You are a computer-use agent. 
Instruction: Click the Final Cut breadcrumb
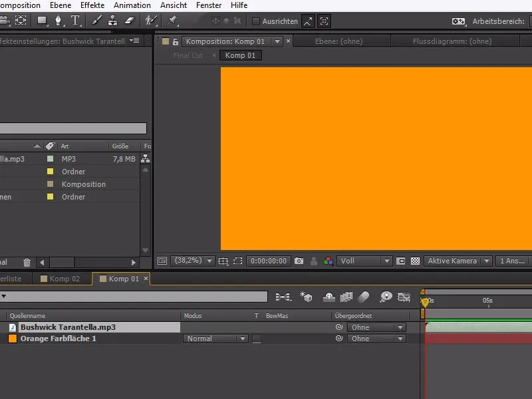(x=188, y=55)
